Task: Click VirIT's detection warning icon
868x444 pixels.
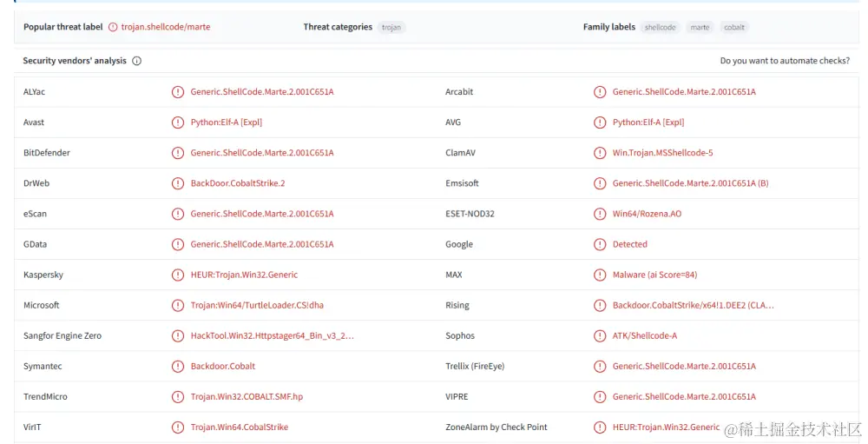Action: pyautogui.click(x=178, y=427)
